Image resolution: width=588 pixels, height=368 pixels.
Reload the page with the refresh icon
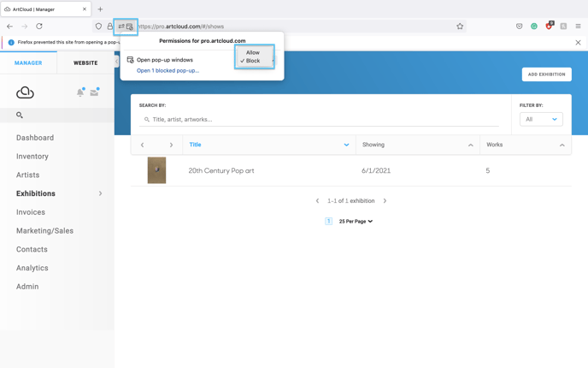pos(39,27)
